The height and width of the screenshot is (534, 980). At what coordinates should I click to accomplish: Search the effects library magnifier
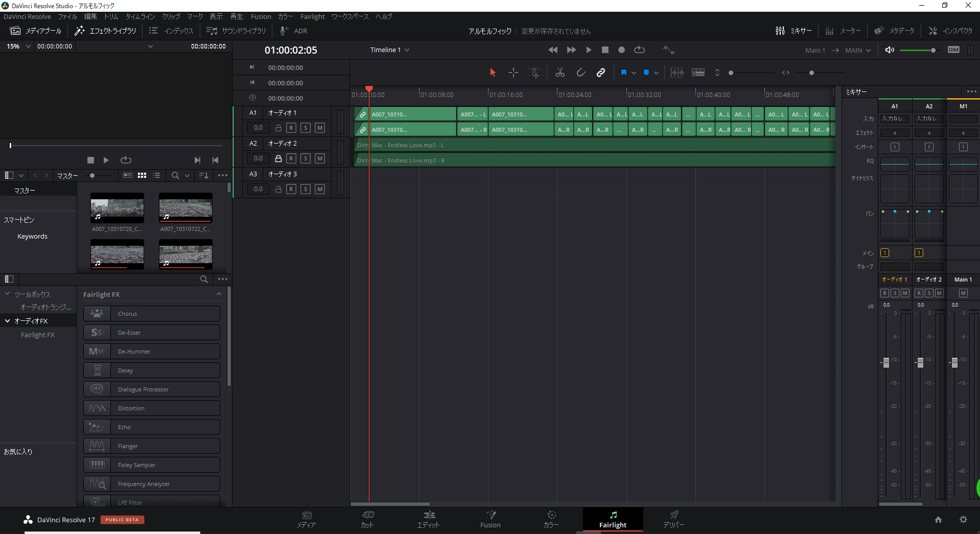click(x=204, y=279)
